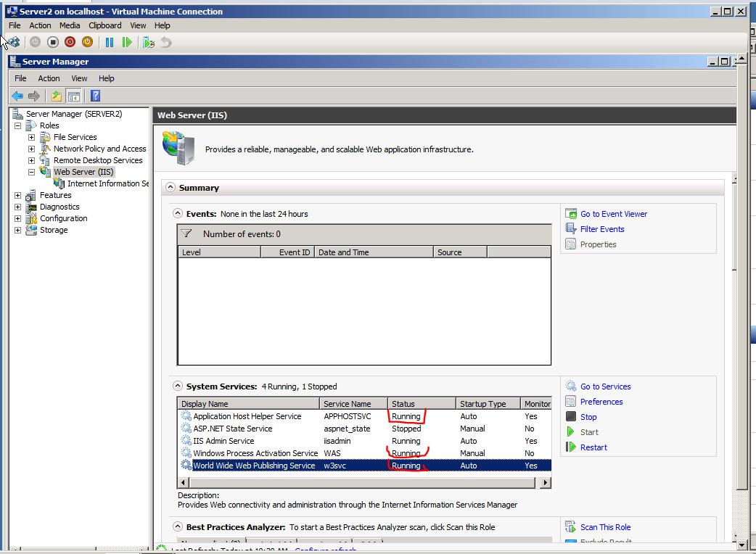
Task: Click the Restart link for the service
Action: (x=593, y=447)
